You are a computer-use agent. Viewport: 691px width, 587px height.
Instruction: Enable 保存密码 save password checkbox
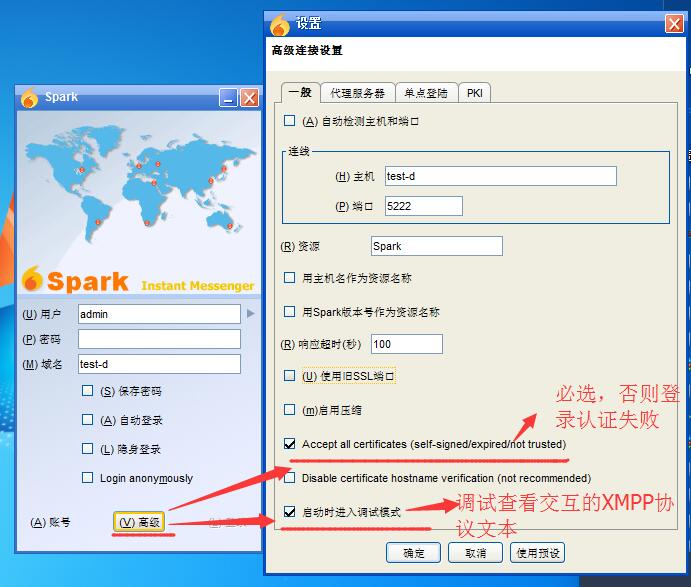[x=88, y=391]
